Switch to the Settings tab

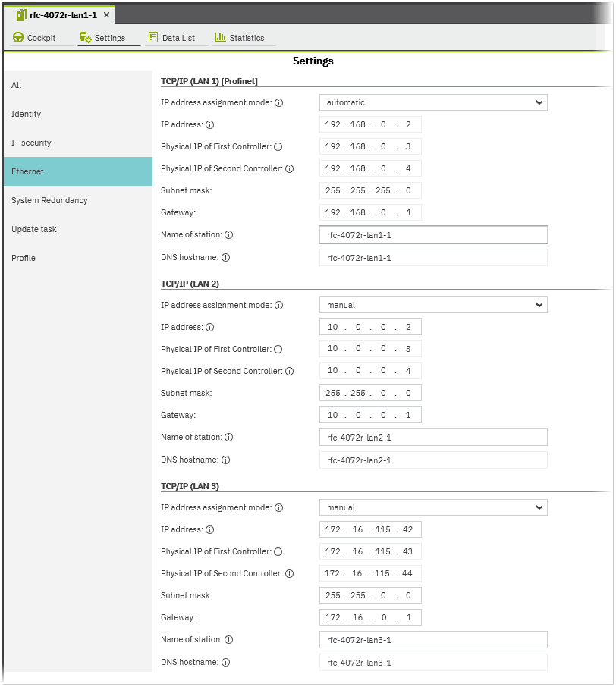click(109, 38)
